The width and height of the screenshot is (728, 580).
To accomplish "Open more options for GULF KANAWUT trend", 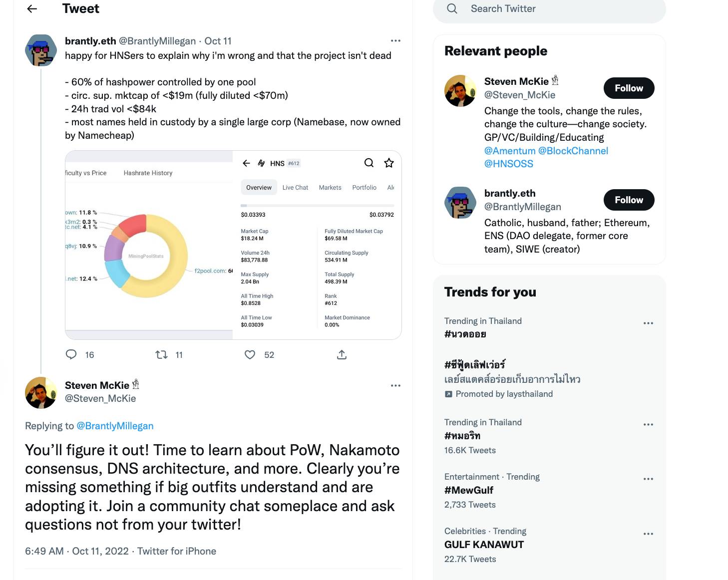I will point(648,534).
